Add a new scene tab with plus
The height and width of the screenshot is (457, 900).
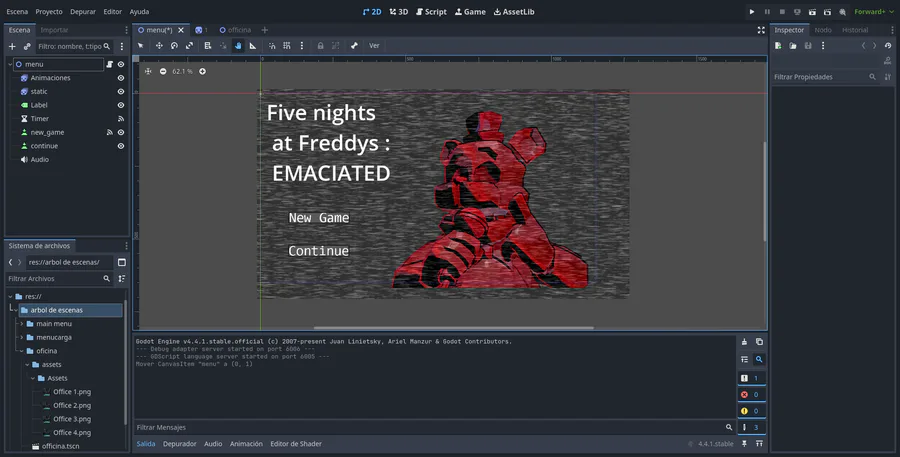tap(265, 30)
